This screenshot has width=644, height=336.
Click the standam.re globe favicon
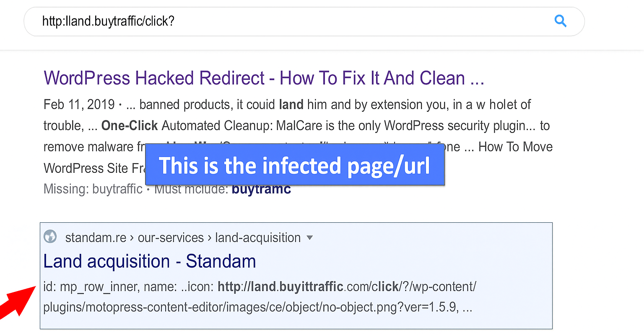50,237
